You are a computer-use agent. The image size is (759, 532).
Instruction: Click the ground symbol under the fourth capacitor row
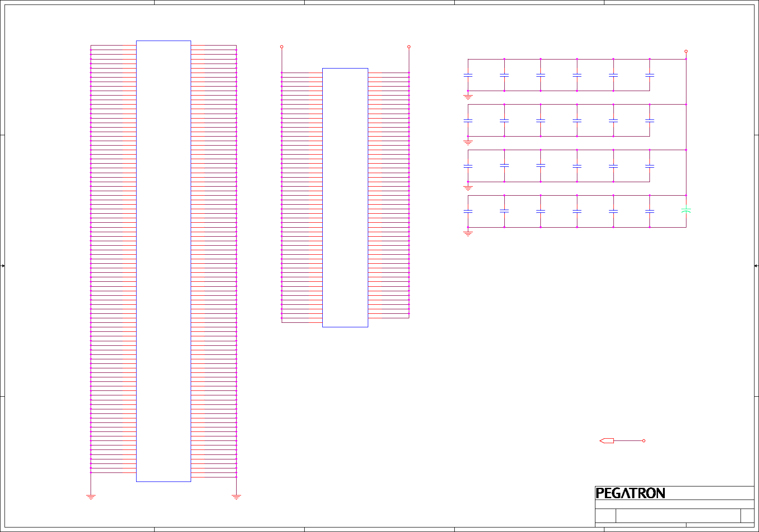(x=468, y=234)
